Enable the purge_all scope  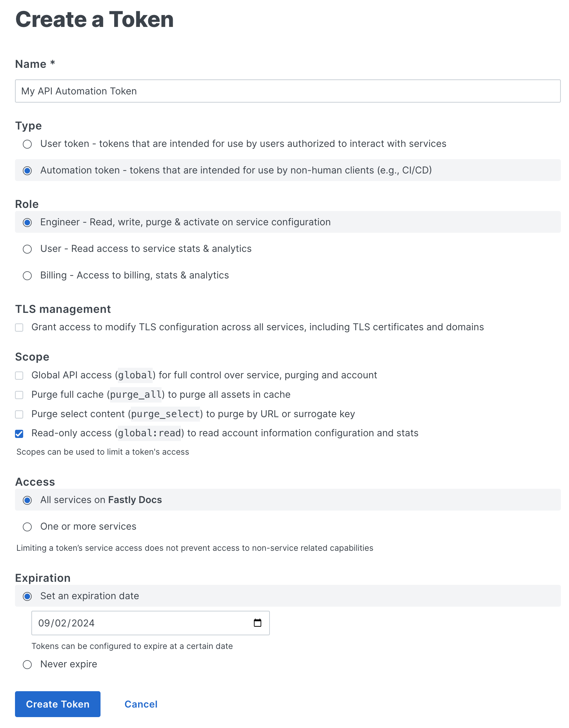[19, 395]
